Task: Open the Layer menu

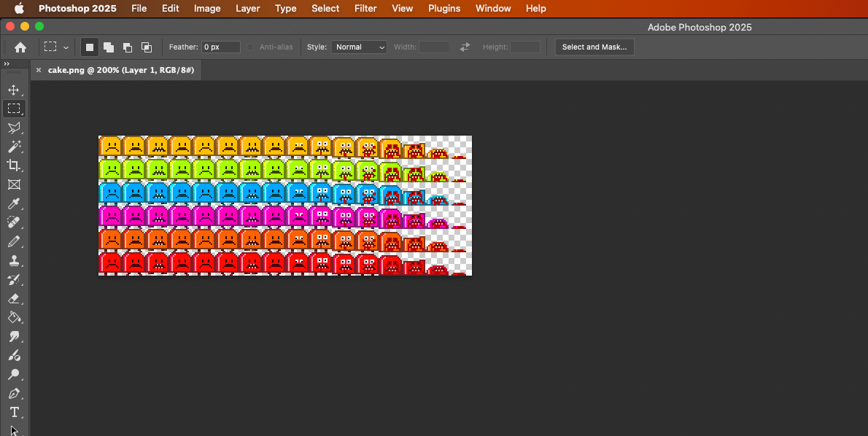Action: [247, 8]
